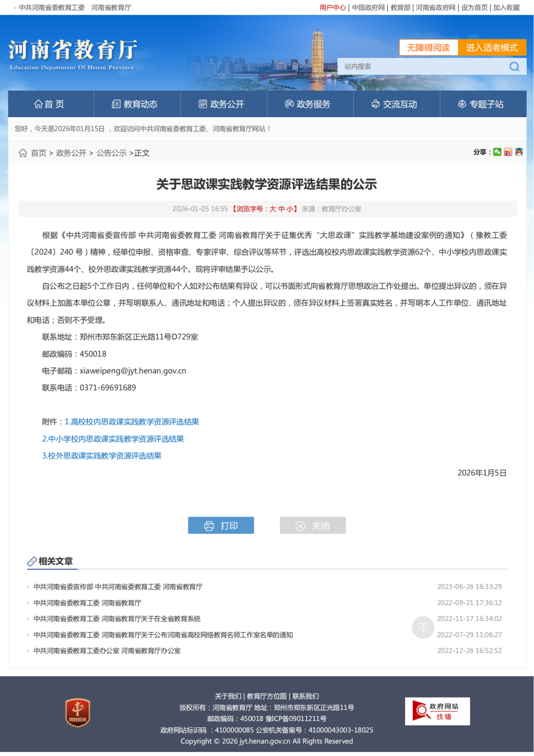Click 加入收藏 link

pos(506,7)
